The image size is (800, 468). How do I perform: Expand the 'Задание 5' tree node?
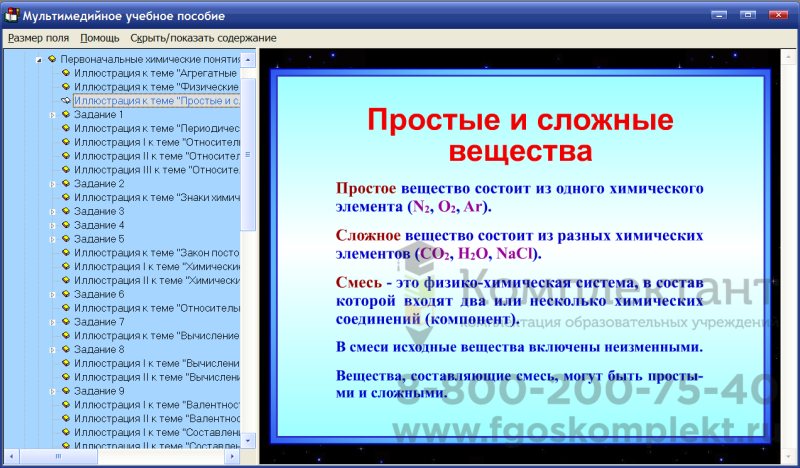tap(52, 239)
